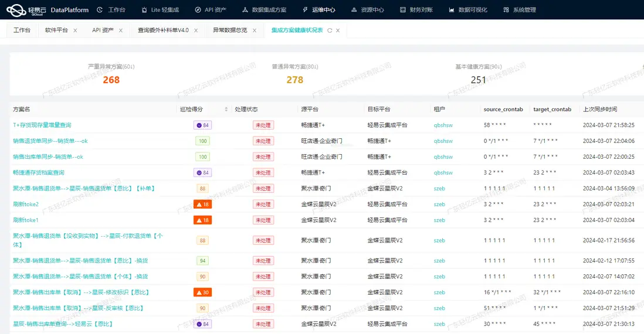This screenshot has width=644, height=334.
Task: Click the Lite 轻集成 icon
Action: coord(144,10)
